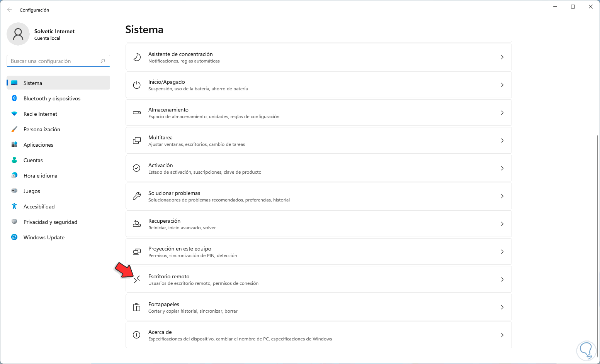Click the Personalización paintbrush icon
Viewport: 600px width, 364px height.
click(x=14, y=129)
